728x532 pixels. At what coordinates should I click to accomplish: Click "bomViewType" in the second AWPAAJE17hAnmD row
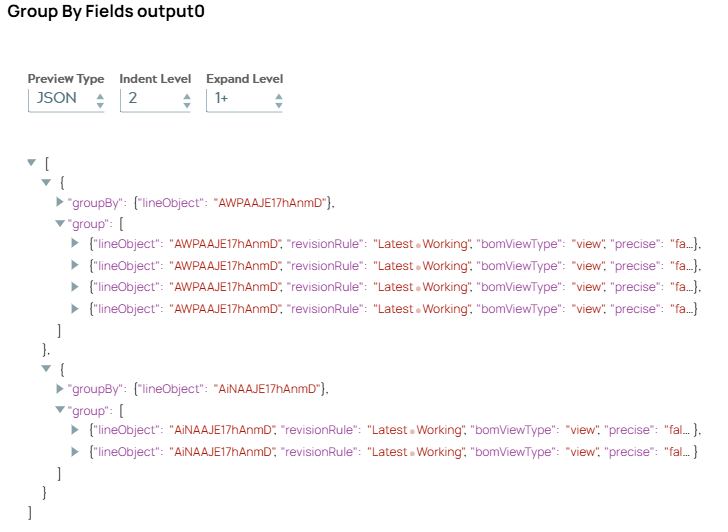[x=519, y=266]
